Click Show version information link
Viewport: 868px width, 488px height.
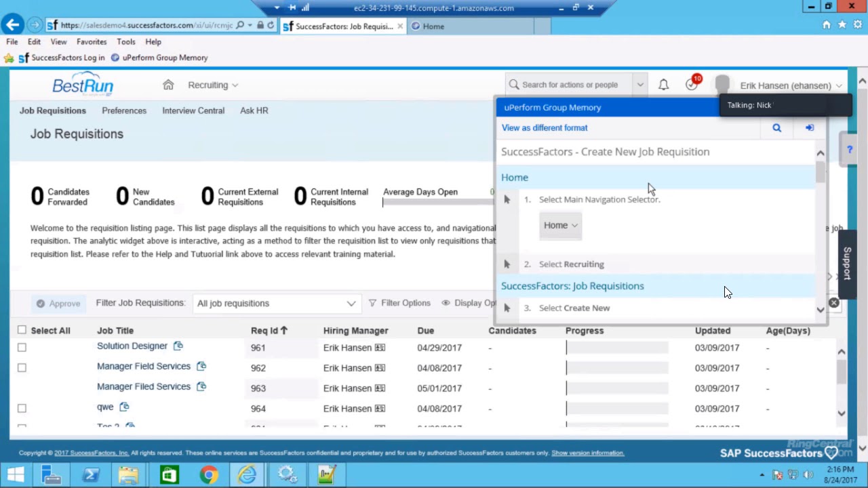point(588,453)
